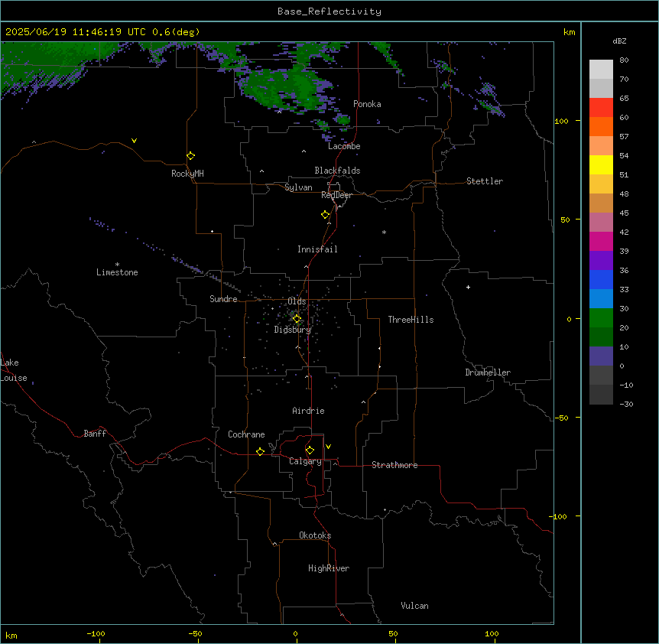
Task: Click the Limestone label
Action: (117, 272)
